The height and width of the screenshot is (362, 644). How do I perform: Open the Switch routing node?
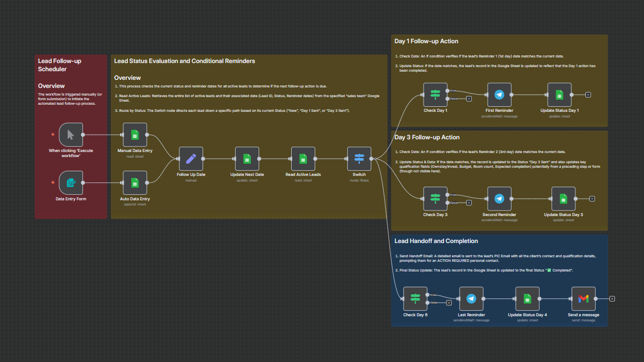[x=359, y=159]
